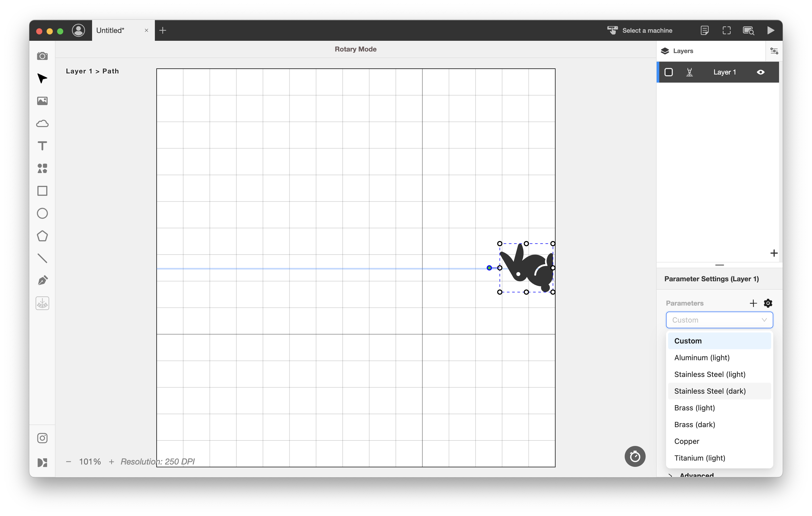Click the 101% zoom value
This screenshot has height=516, width=812.
tap(90, 461)
